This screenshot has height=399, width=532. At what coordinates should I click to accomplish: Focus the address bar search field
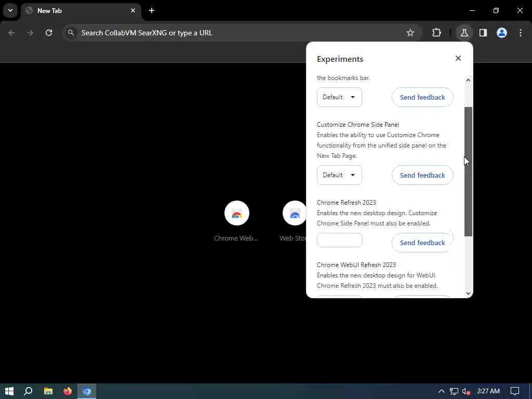(x=243, y=33)
